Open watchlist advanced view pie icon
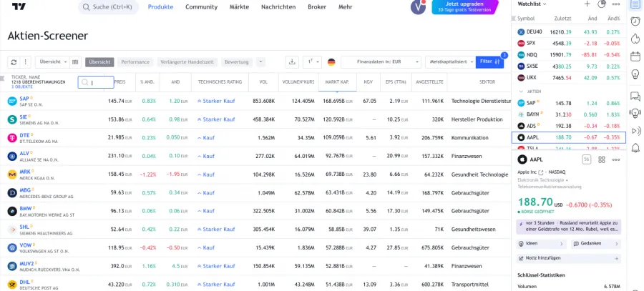The width and height of the screenshot is (644, 291). tap(602, 4)
